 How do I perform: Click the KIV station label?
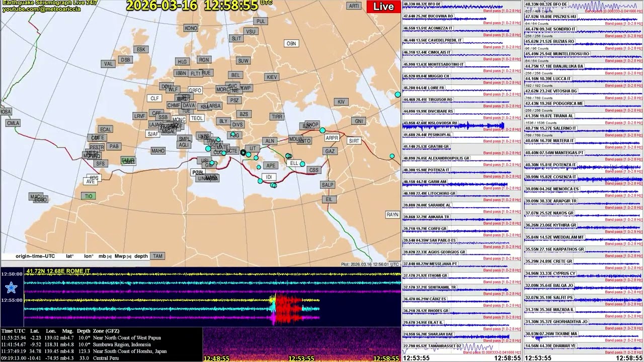(341, 102)
